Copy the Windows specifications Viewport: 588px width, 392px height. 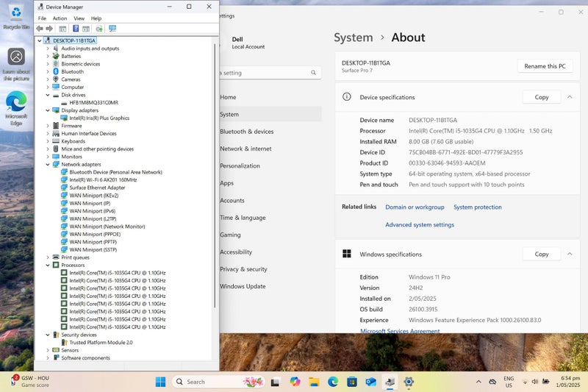tap(542, 254)
